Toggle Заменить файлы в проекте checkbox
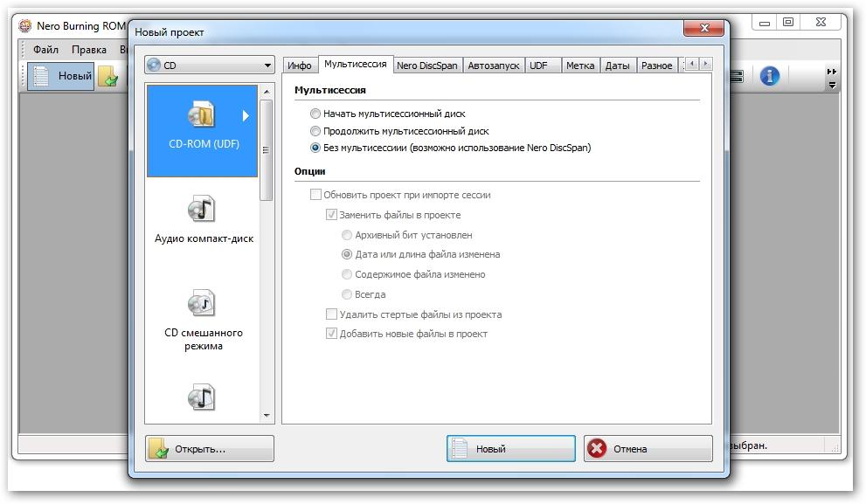The height and width of the screenshot is (504, 866). (331, 214)
